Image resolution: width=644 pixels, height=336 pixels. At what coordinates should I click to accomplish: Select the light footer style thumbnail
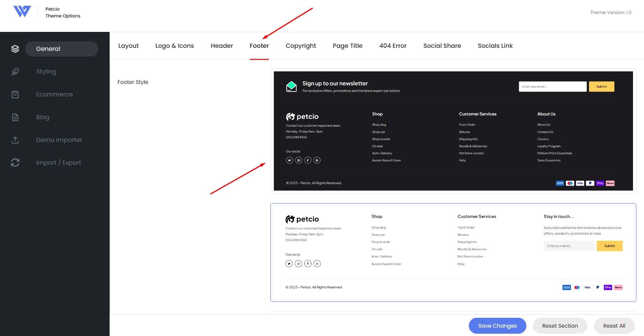pos(453,252)
